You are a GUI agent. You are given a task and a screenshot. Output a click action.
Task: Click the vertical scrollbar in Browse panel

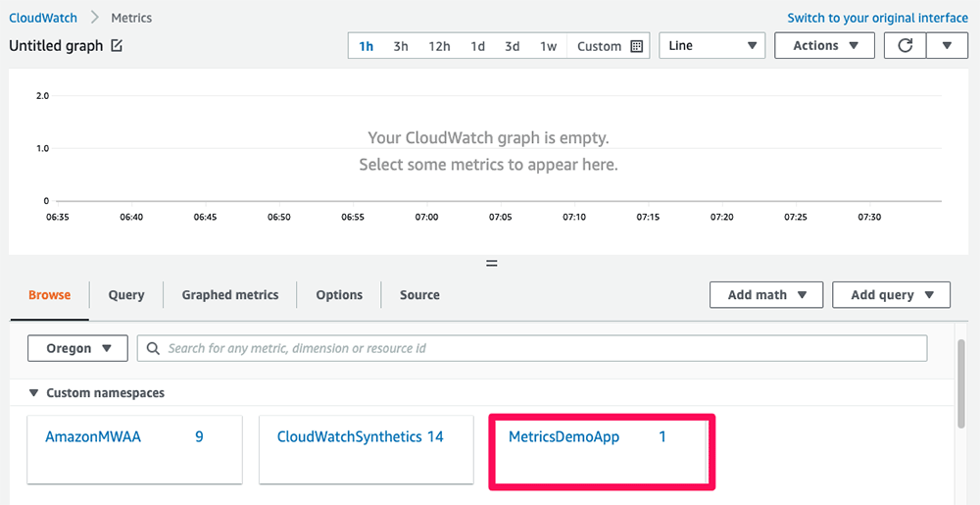[x=961, y=384]
